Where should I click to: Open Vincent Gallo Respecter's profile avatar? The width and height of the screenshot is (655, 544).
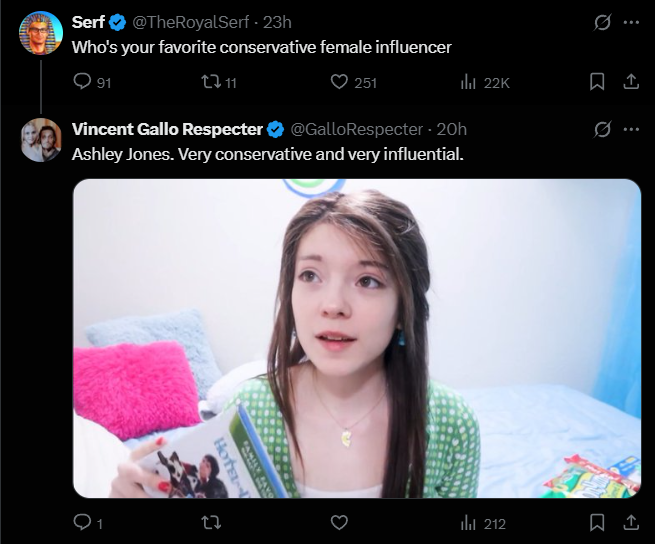click(41, 140)
